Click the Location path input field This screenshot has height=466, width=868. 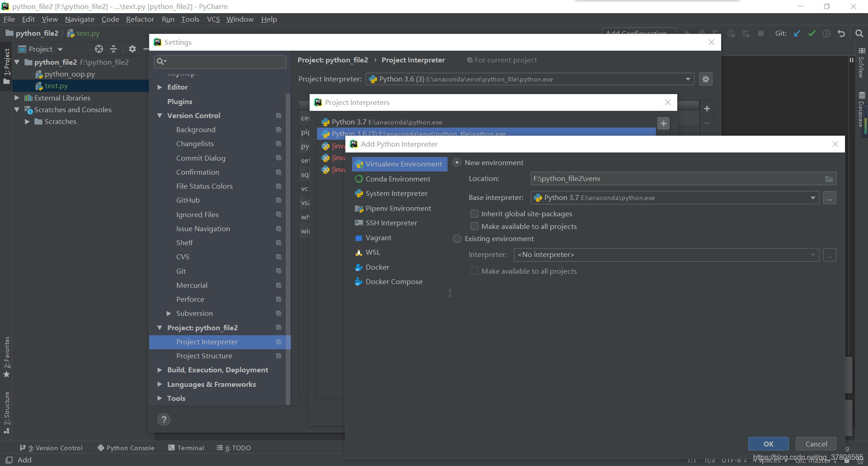coord(677,179)
